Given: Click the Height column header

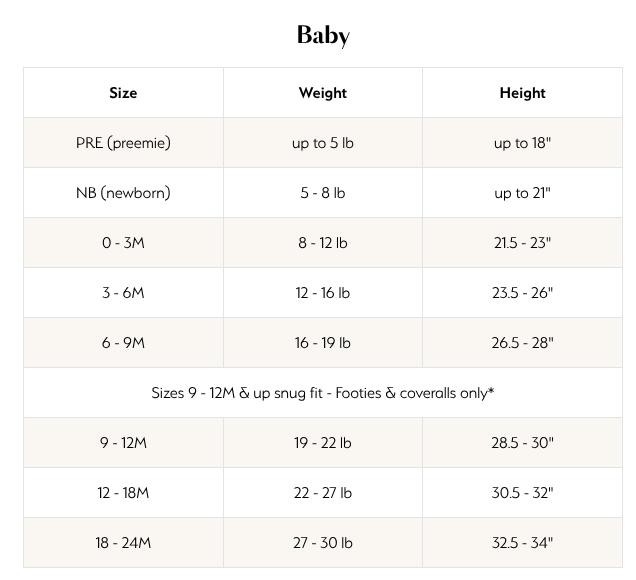Looking at the screenshot, I should click(522, 93).
